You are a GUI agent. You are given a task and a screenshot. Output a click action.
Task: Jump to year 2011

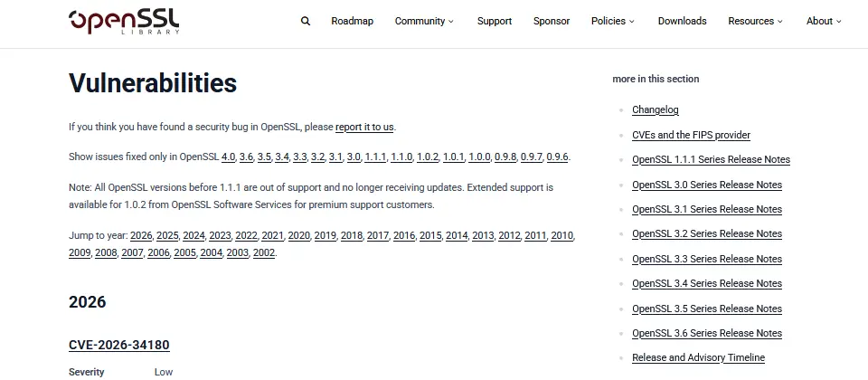tap(535, 236)
